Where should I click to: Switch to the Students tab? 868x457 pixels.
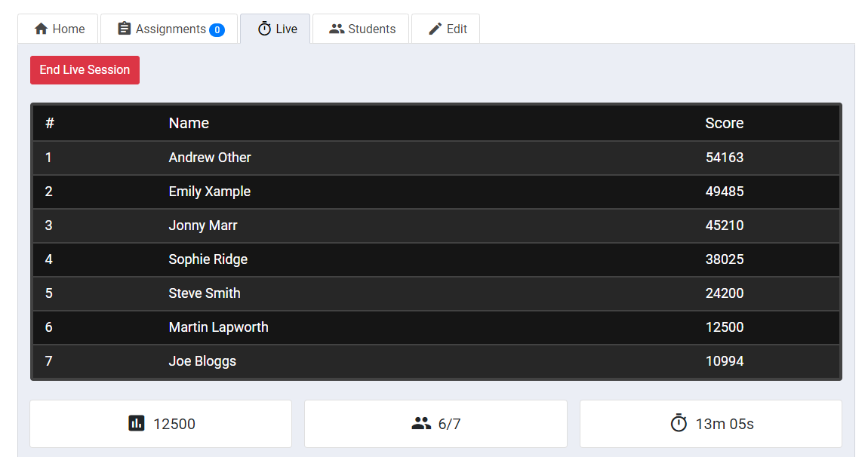click(x=360, y=28)
